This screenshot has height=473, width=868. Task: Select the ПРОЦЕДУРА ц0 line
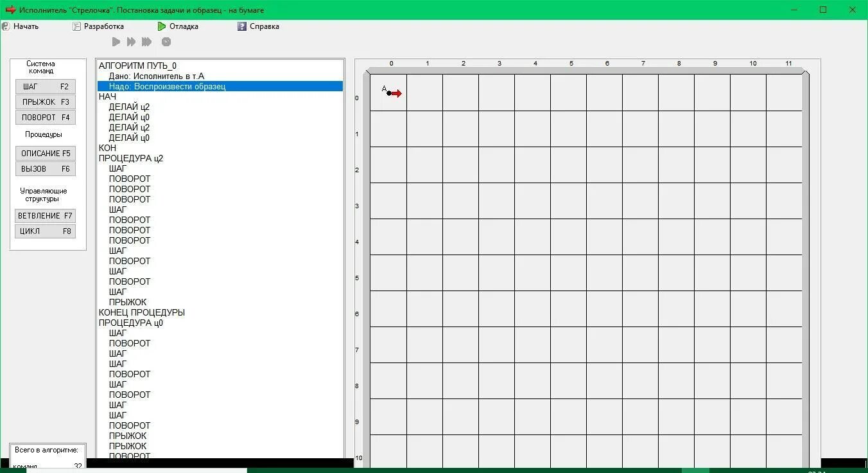tap(131, 323)
